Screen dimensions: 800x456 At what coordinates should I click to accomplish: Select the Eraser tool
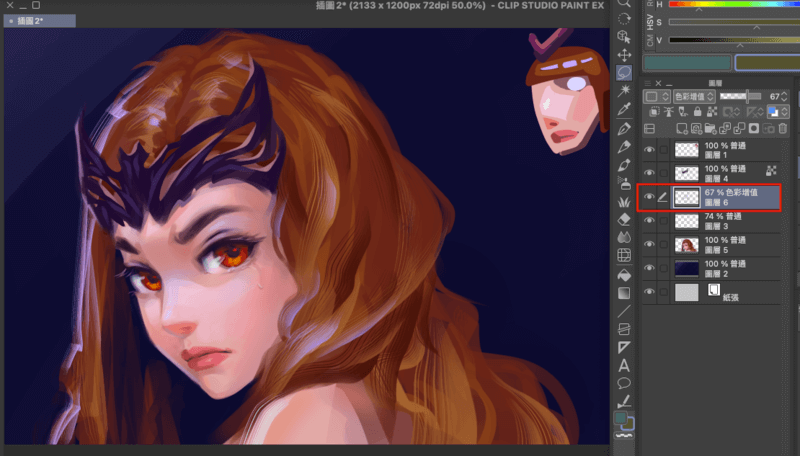(x=624, y=218)
